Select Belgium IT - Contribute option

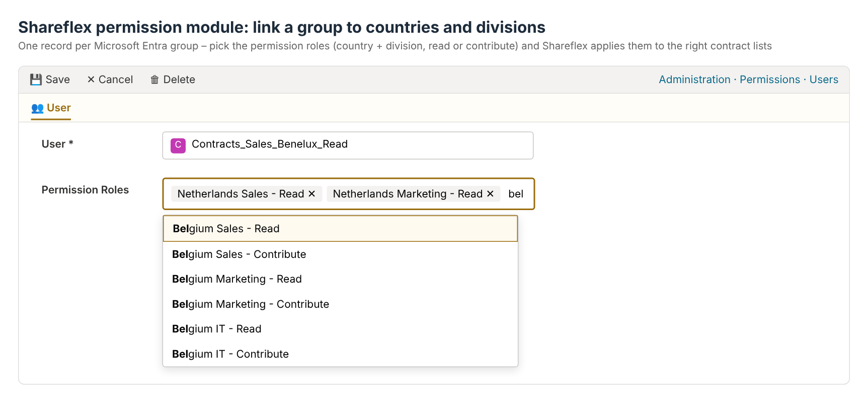click(x=340, y=354)
